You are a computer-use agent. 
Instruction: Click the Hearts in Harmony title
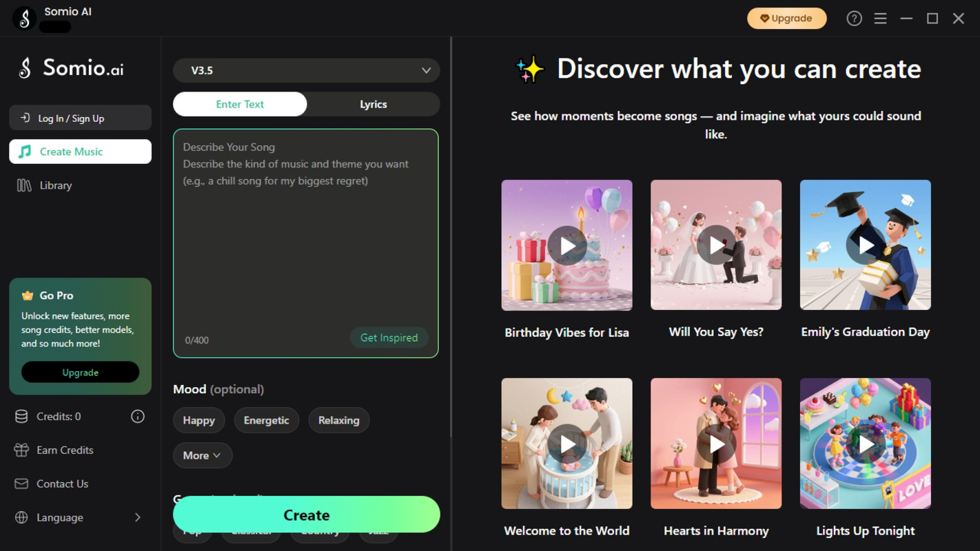point(716,530)
